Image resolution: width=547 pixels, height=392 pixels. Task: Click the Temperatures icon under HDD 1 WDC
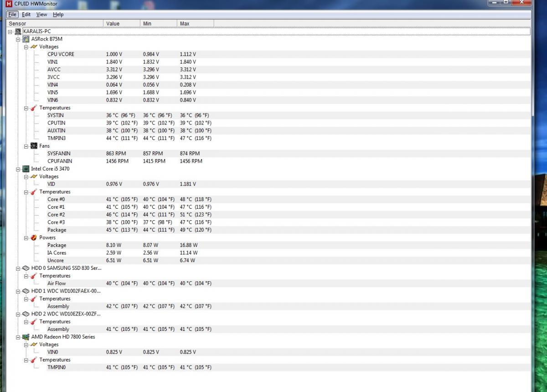pos(34,299)
